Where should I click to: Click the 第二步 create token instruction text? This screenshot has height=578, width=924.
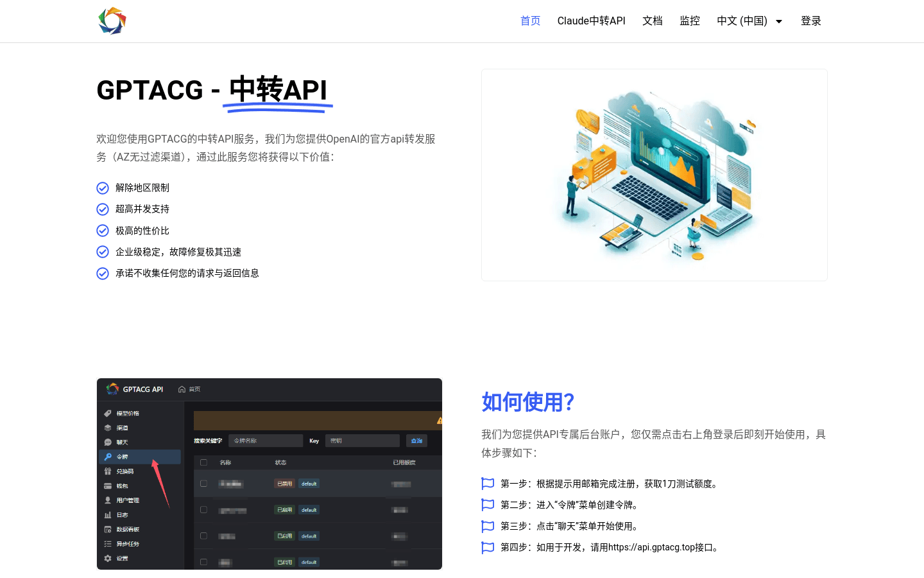point(571,505)
